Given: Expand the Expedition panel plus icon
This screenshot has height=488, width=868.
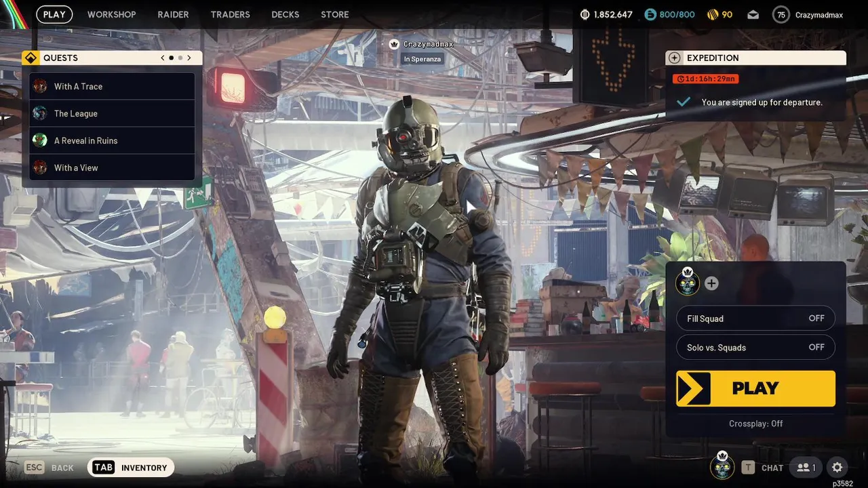Looking at the screenshot, I should pyautogui.click(x=674, y=58).
